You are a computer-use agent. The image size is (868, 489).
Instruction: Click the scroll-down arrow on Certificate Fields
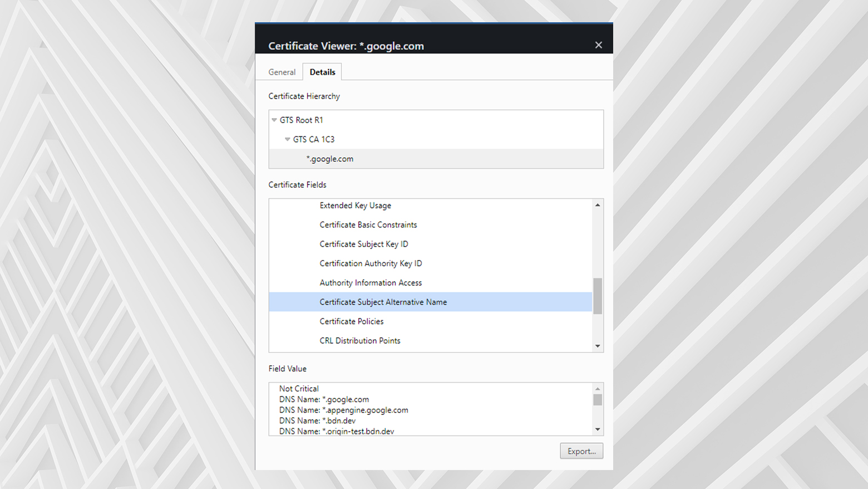tap(598, 346)
